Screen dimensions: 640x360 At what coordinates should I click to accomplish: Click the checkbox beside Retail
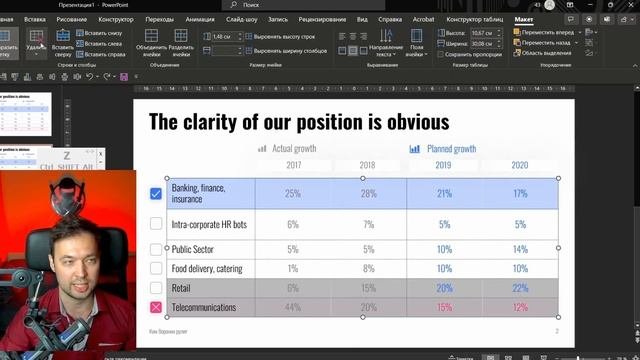click(x=156, y=288)
